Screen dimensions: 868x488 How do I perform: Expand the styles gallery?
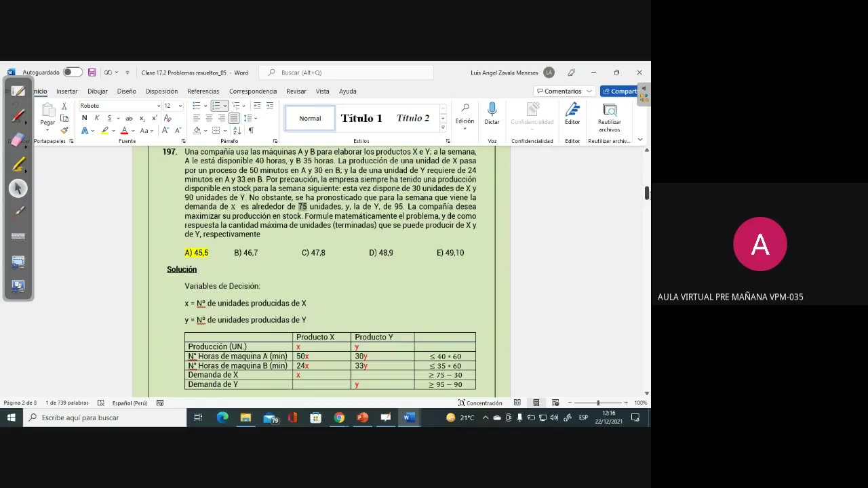443,127
